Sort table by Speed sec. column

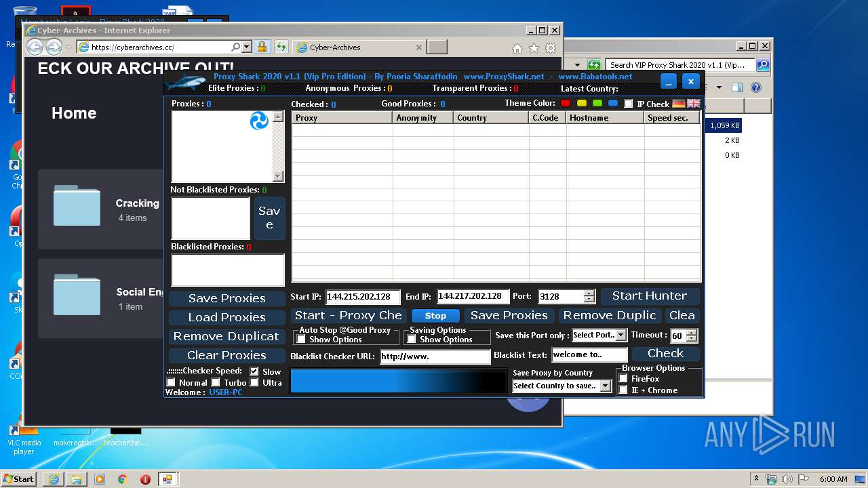(x=672, y=118)
